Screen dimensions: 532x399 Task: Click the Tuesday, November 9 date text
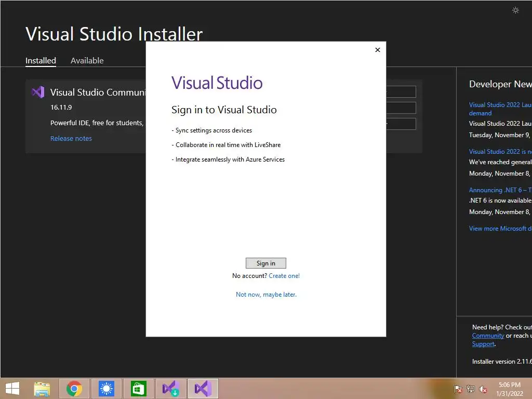[500, 135]
